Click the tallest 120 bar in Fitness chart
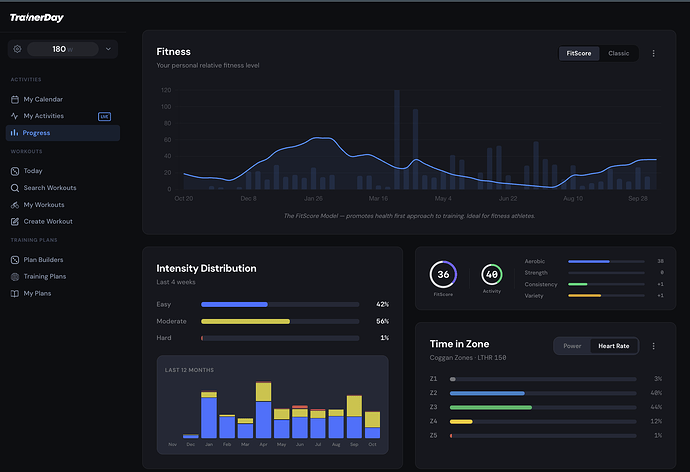The image size is (690, 472). [397, 139]
